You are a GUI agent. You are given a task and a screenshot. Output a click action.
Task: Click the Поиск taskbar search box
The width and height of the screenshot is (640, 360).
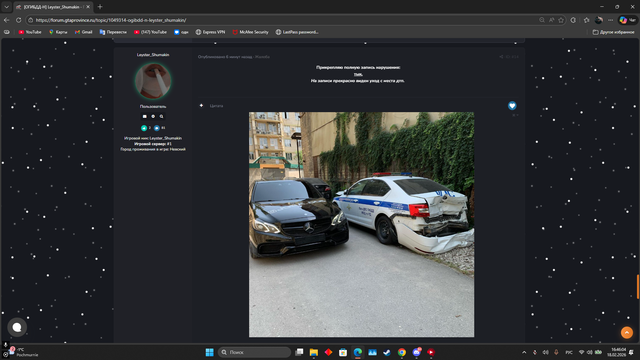254,352
